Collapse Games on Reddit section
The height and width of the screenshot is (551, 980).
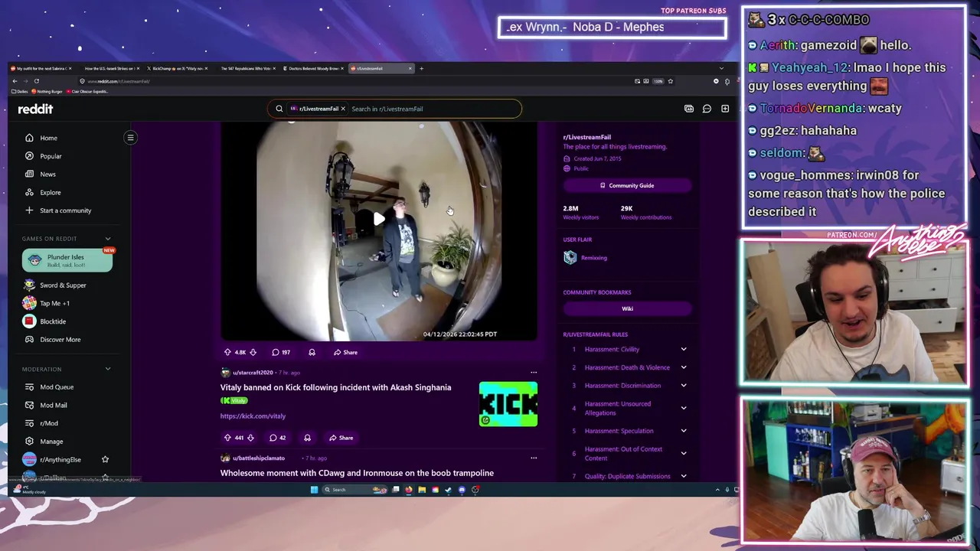point(108,239)
